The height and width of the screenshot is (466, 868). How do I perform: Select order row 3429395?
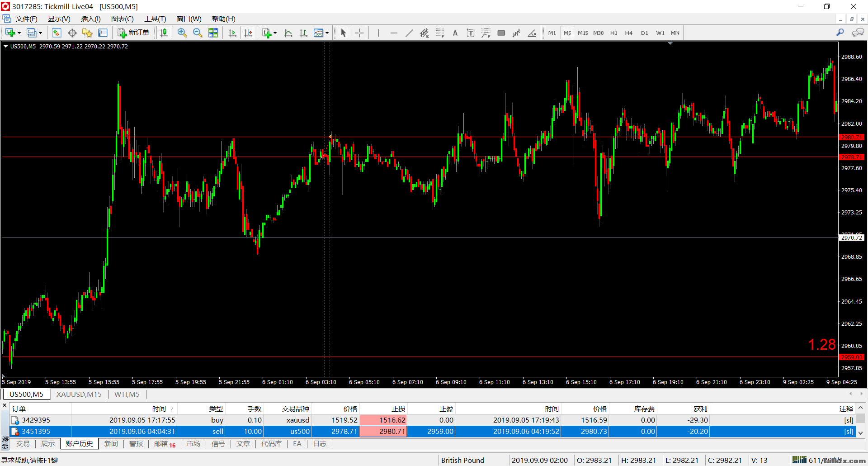433,420
